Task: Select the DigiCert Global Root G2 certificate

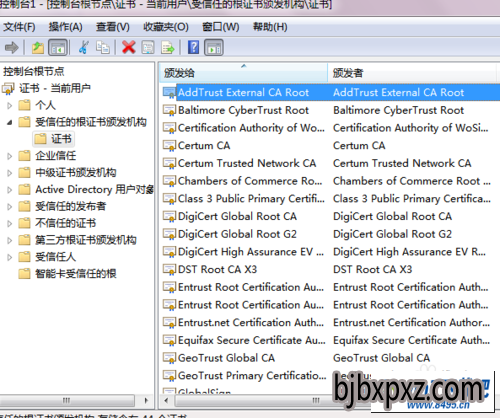Action: coord(237,234)
